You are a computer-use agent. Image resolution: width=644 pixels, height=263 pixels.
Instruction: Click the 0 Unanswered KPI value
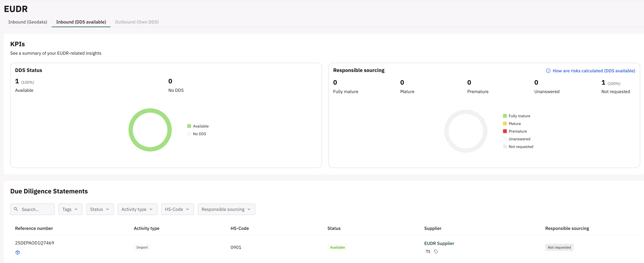[536, 83]
